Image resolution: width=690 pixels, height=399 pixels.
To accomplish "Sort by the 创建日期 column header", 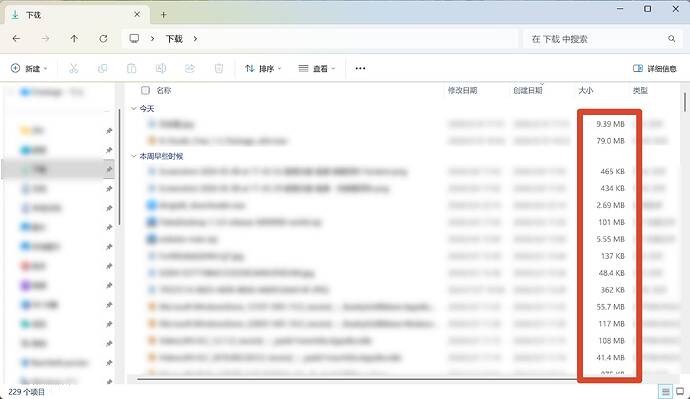I will (528, 90).
